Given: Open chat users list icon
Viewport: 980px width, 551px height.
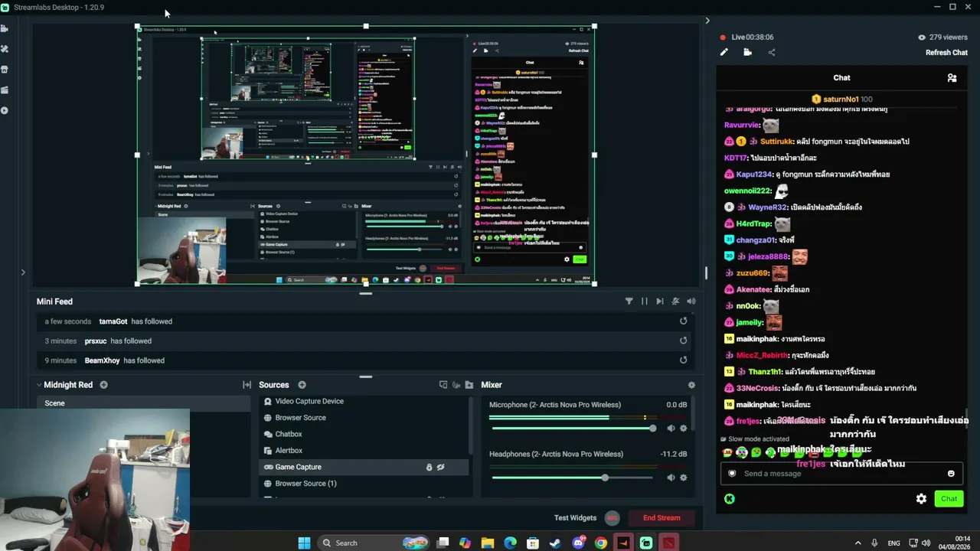Looking at the screenshot, I should pos(952,78).
